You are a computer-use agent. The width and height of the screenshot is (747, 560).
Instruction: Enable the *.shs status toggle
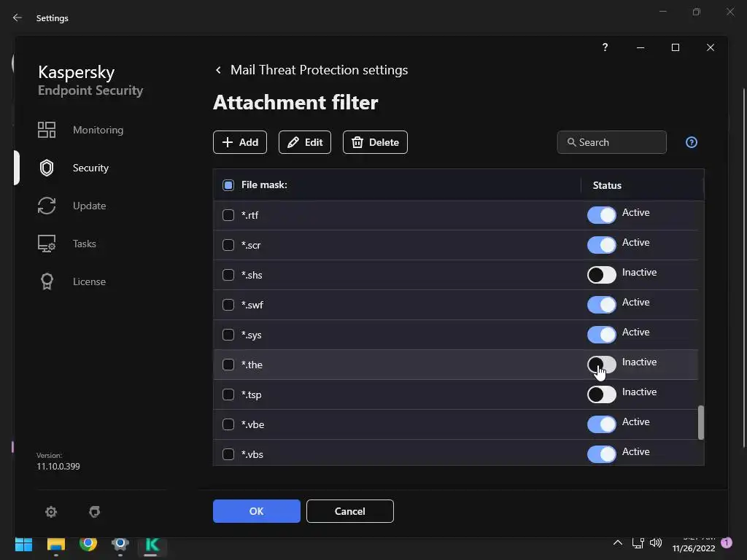tap(601, 275)
